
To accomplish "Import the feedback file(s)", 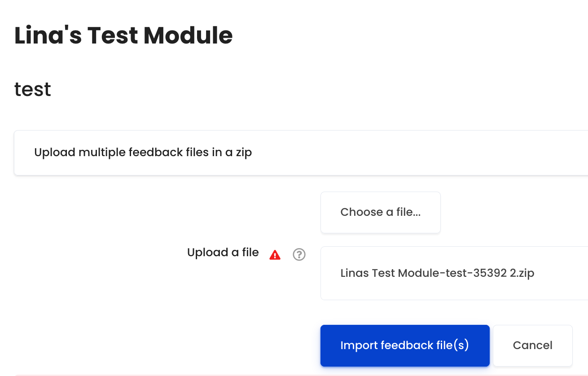I will (405, 345).
